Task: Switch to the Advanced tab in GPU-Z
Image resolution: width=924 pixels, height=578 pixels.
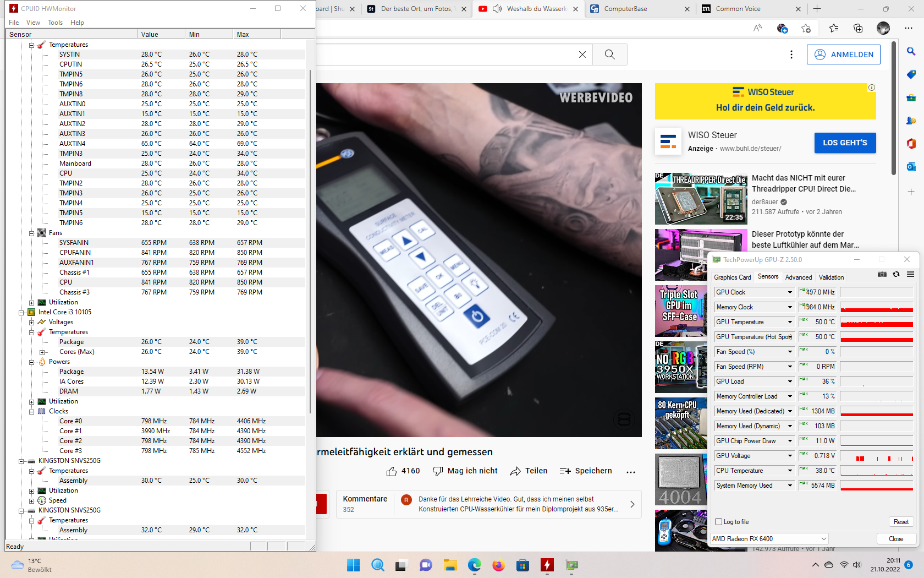Action: pos(799,277)
